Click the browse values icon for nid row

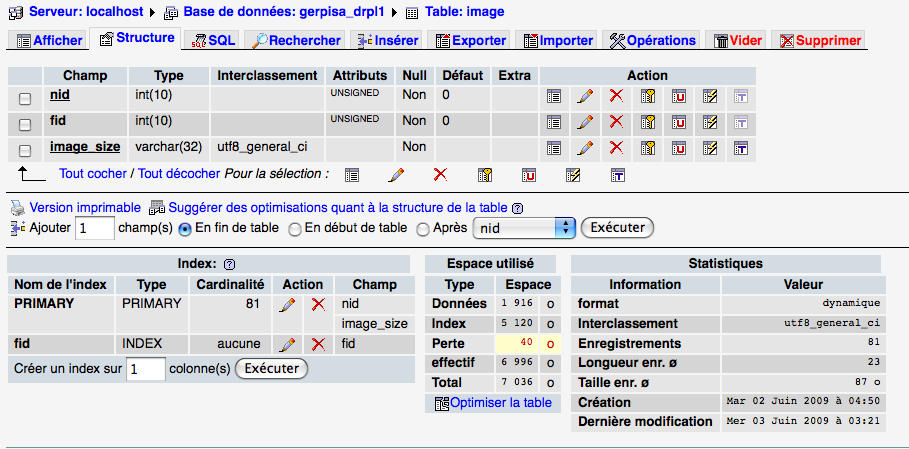coord(553,96)
